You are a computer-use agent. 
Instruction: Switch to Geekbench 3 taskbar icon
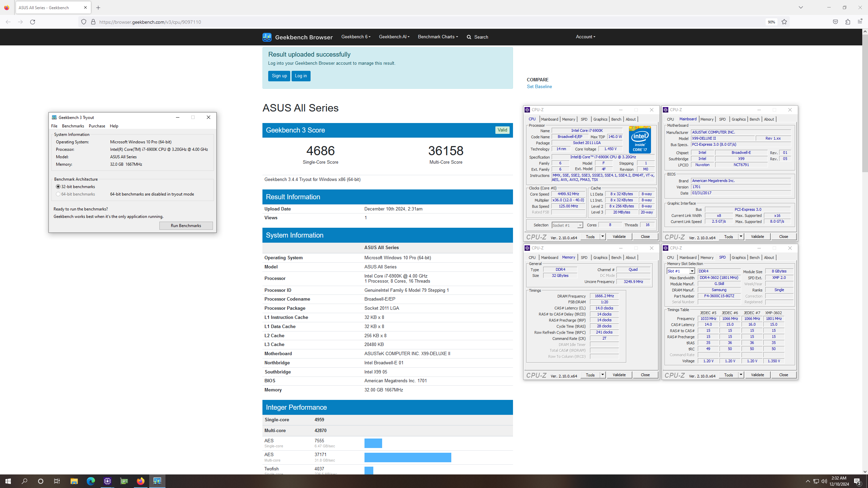[157, 481]
